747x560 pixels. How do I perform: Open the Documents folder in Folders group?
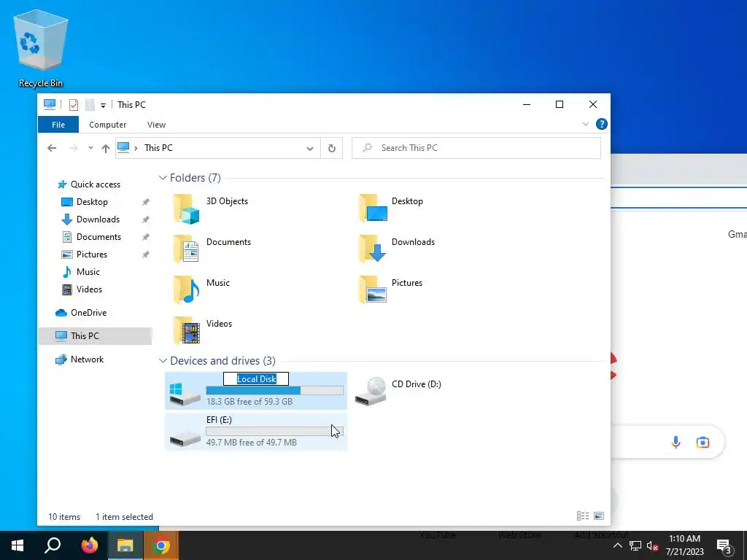186,249
